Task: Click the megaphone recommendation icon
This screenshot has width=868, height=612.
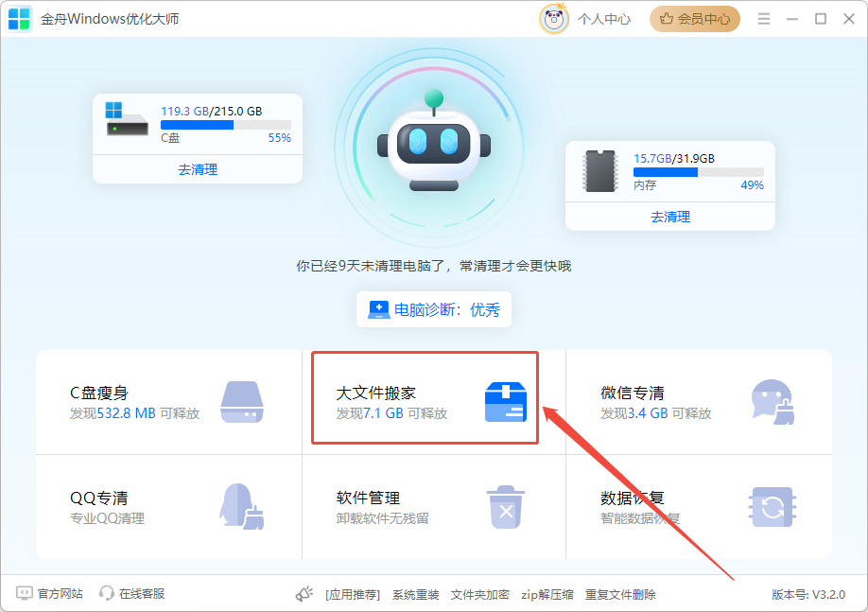Action: 304,594
